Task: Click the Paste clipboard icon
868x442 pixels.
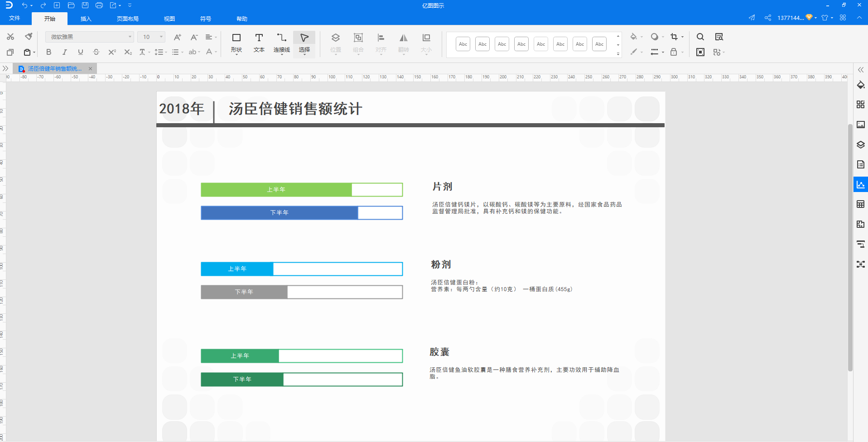Action: coord(27,52)
